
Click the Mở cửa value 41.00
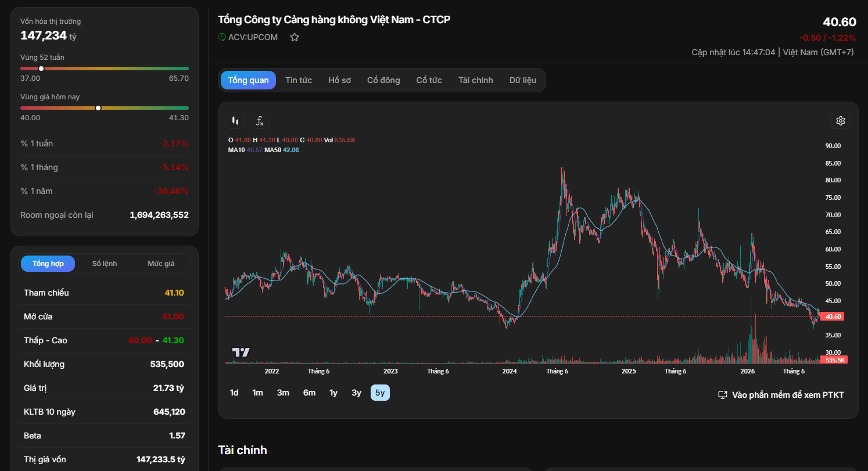(x=174, y=317)
